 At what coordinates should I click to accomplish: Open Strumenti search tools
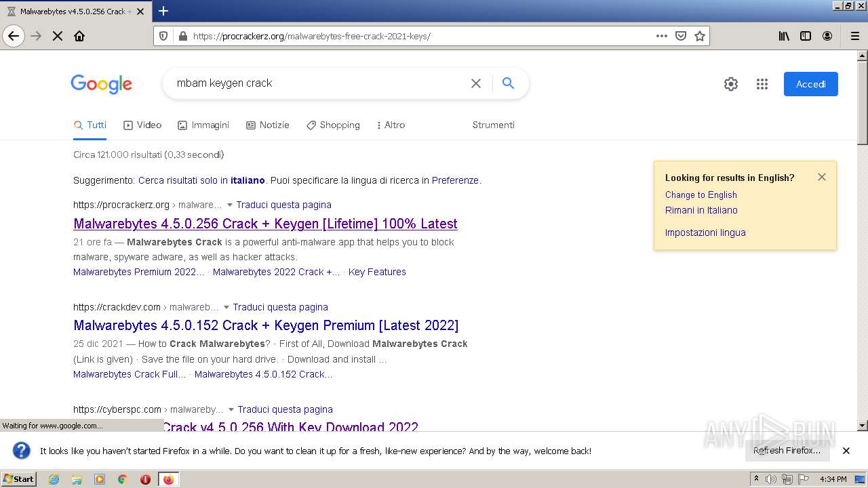pyautogui.click(x=494, y=125)
